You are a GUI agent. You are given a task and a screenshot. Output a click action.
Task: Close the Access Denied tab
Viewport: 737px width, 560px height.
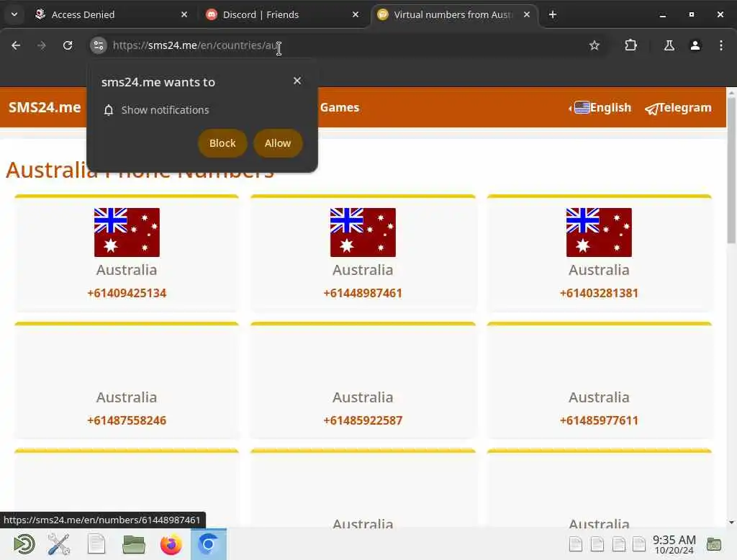point(184,14)
